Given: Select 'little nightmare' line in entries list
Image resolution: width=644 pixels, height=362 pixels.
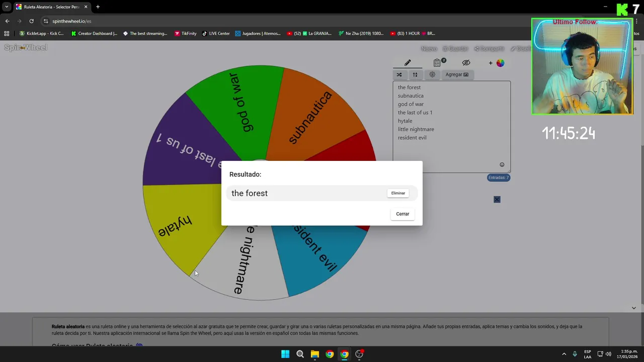Looking at the screenshot, I should tap(416, 129).
